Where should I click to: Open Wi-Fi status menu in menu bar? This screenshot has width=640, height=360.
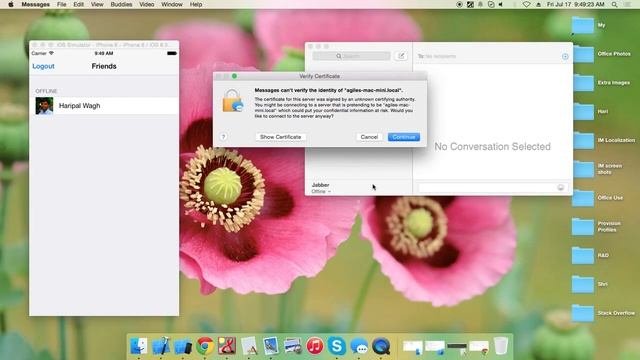coord(526,4)
